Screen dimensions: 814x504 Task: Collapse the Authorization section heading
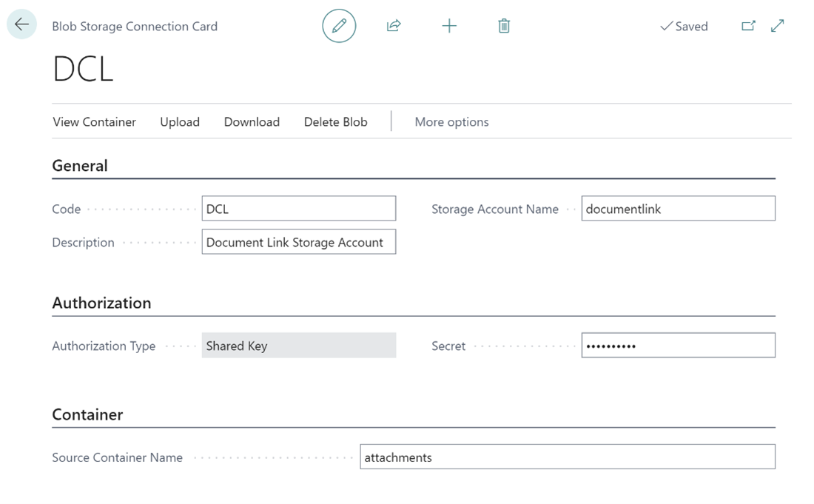(x=101, y=303)
